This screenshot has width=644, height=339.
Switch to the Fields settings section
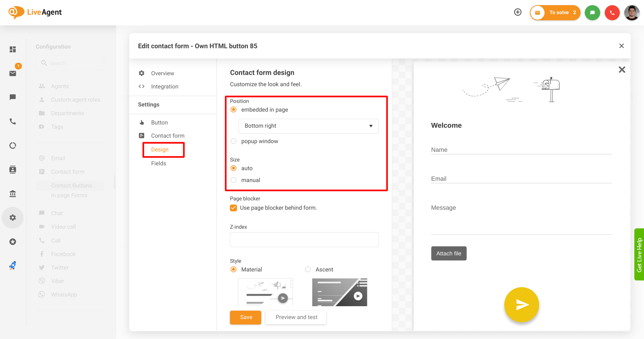(x=158, y=163)
